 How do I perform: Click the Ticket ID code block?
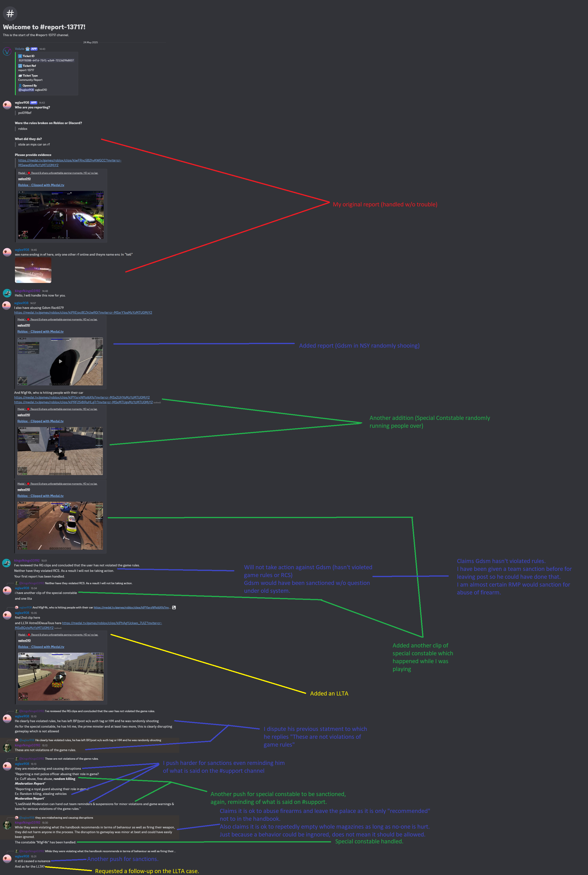(x=46, y=60)
